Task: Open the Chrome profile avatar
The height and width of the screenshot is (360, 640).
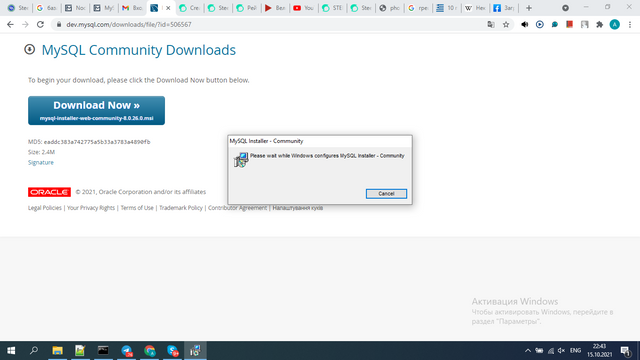Action: click(615, 24)
